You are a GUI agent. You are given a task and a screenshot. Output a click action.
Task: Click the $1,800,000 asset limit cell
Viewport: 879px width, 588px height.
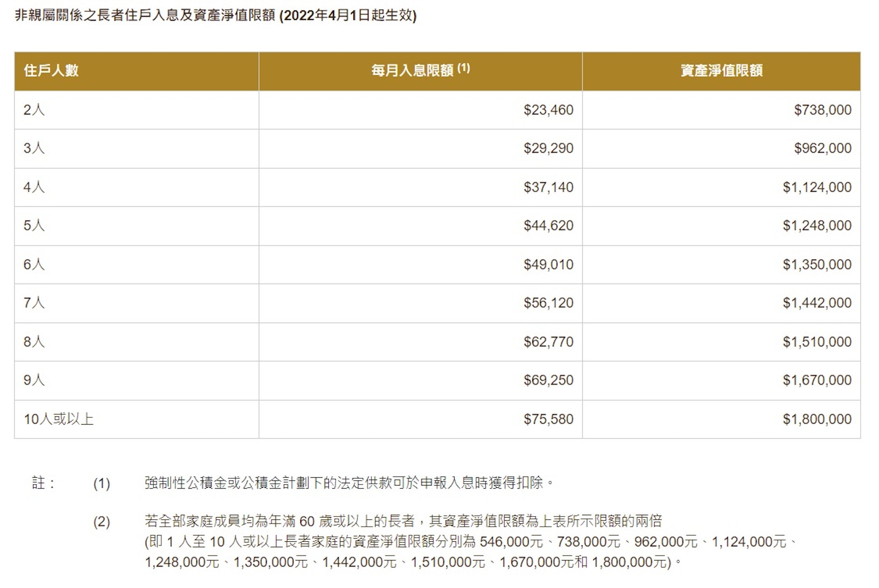point(817,419)
